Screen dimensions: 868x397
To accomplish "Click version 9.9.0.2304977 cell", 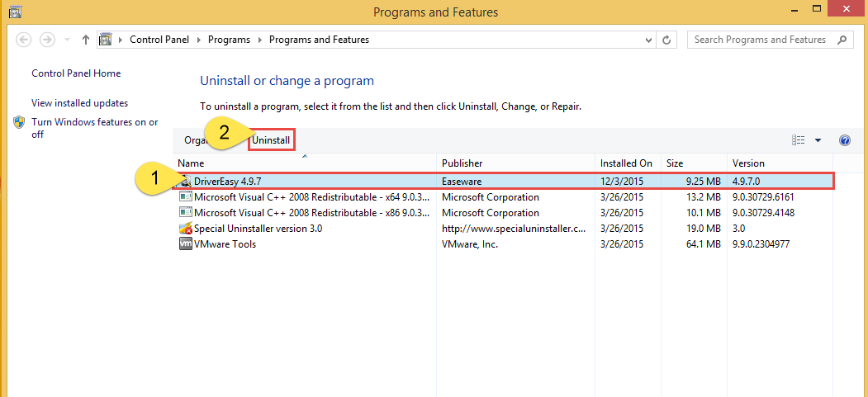I will click(x=761, y=243).
